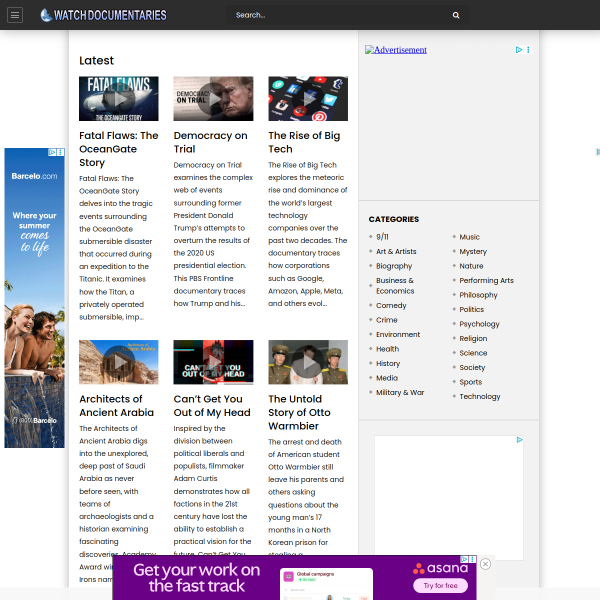Open The Rise of Big Tech thumbnail
This screenshot has height=600, width=600.
[x=308, y=98]
